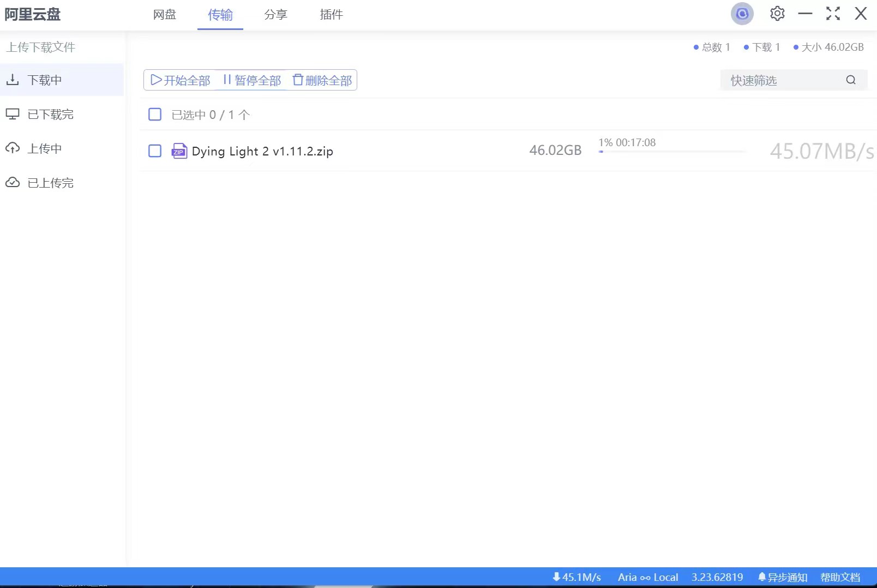877x588 pixels.
Task: Click the 46.02GB file size value
Action: click(555, 150)
